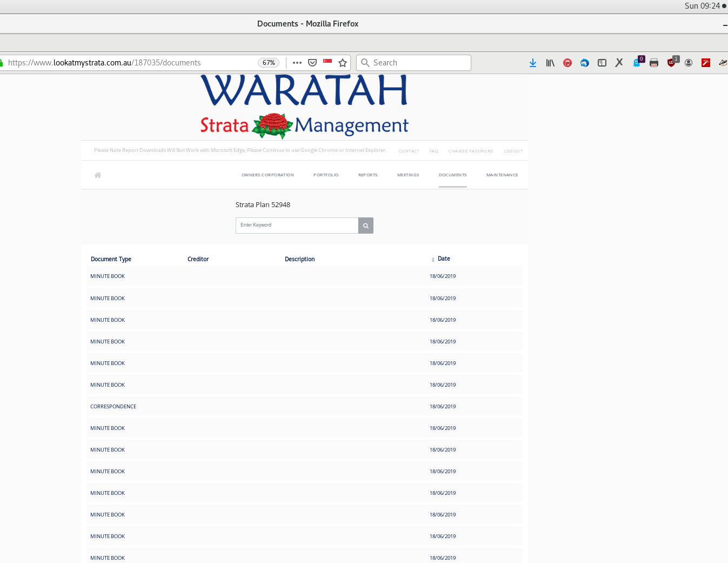The height and width of the screenshot is (563, 728).
Task: Click the Ghostery ghost extension icon
Action: pyautogui.click(x=637, y=63)
